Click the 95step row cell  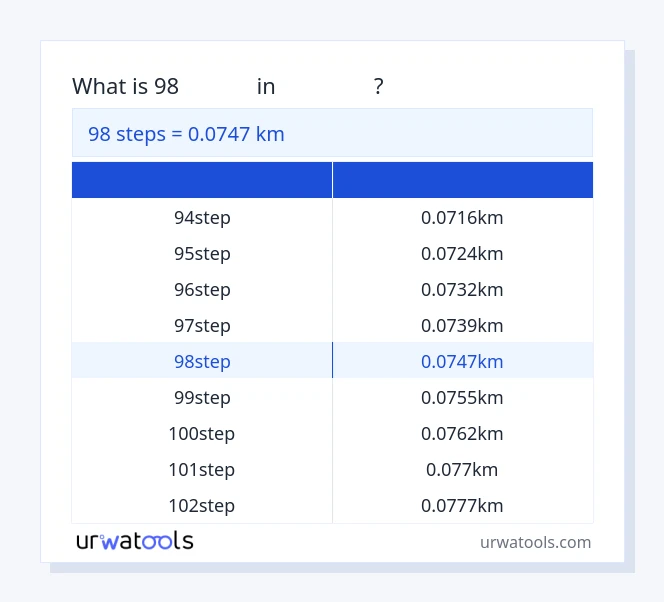[202, 253]
